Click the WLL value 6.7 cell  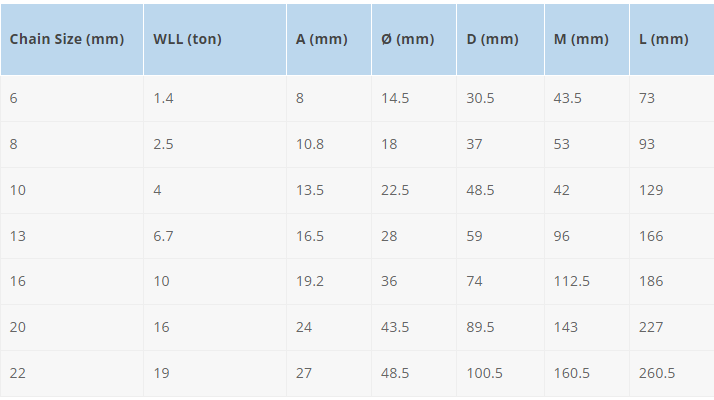pyautogui.click(x=215, y=236)
